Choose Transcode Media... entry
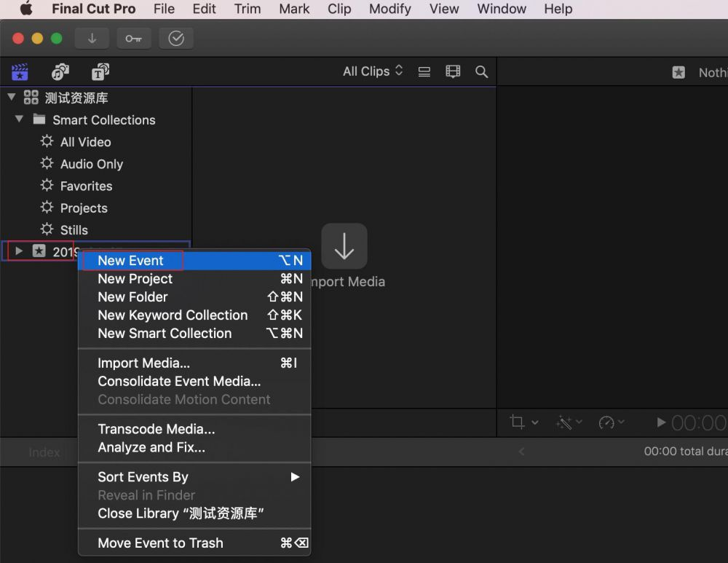Screen dimensions: 728x563 [194, 429]
